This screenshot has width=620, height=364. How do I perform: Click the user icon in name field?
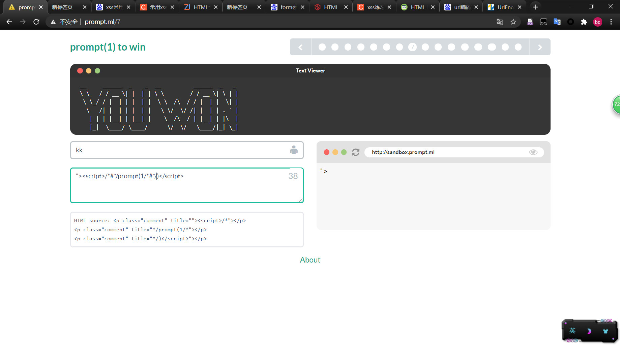click(294, 150)
